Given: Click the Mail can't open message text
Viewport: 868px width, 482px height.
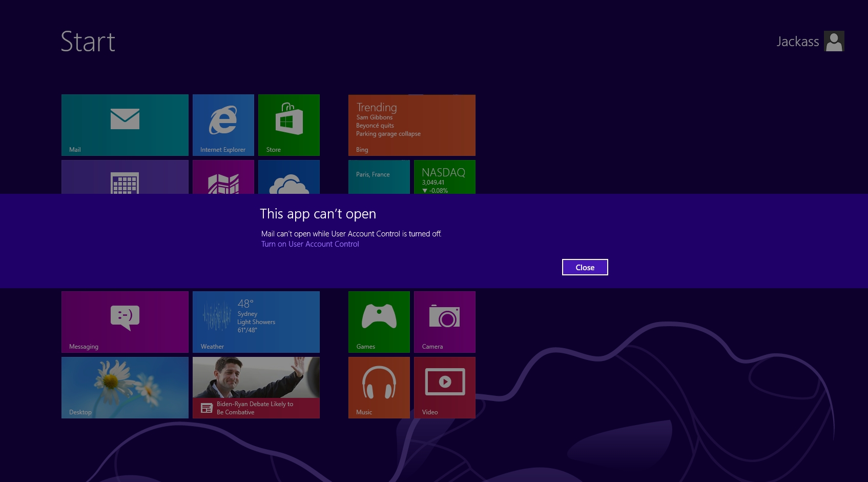Looking at the screenshot, I should (351, 234).
